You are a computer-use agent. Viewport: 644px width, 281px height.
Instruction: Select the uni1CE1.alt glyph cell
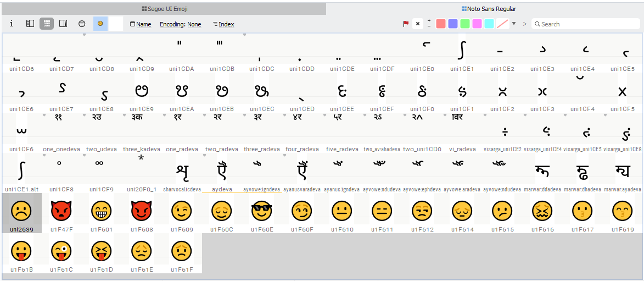pyautogui.click(x=22, y=173)
